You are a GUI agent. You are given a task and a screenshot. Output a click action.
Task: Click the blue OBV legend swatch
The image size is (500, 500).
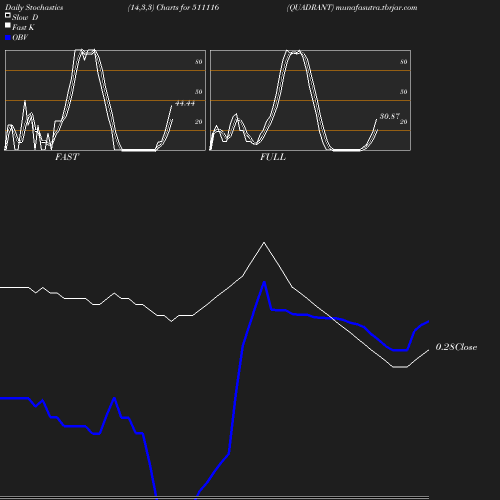click(x=8, y=38)
